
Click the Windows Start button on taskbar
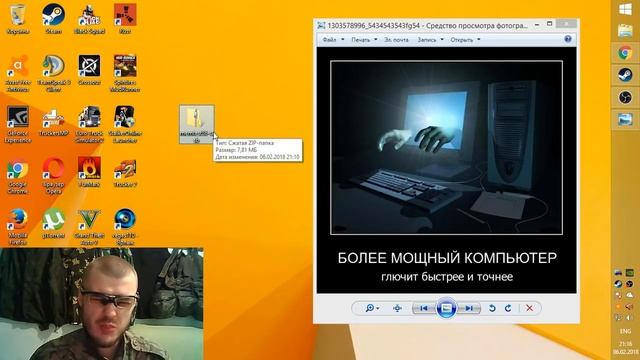tap(625, 9)
